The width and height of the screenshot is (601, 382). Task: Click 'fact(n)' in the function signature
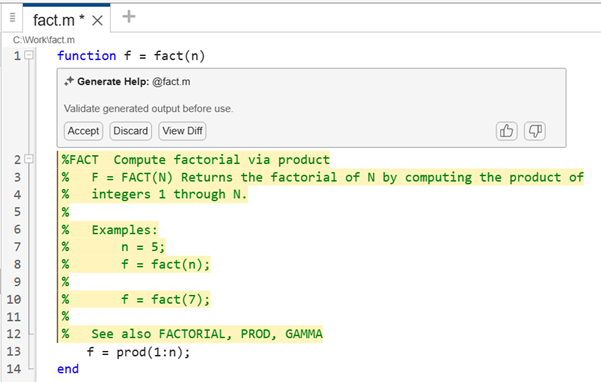pyautogui.click(x=179, y=56)
